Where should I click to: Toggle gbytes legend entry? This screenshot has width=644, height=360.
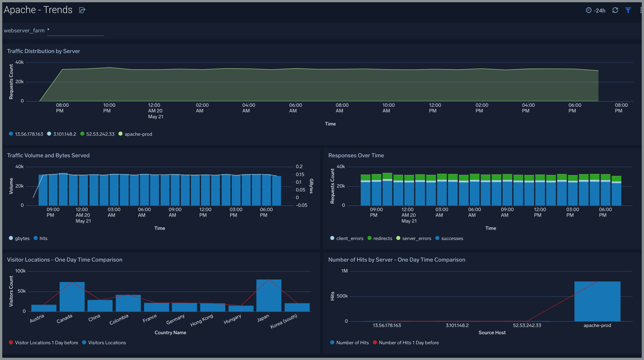22,238
